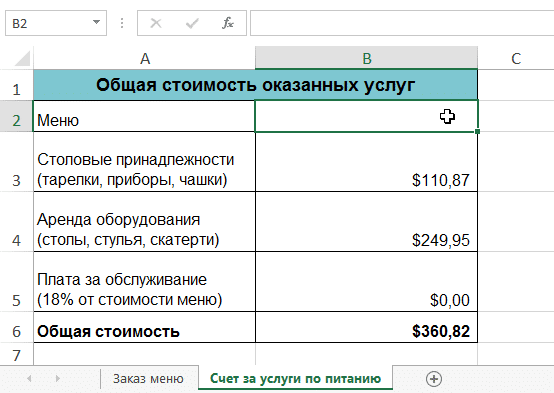This screenshot has width=554, height=393.
Task: Click cell Аренда оборудования
Action: pos(144,222)
